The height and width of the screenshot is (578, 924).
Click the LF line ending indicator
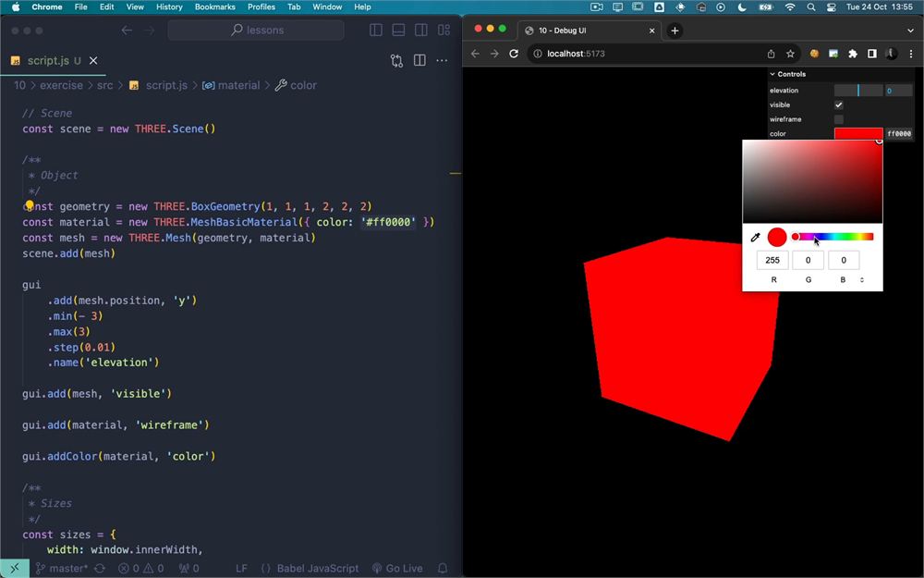(x=241, y=569)
